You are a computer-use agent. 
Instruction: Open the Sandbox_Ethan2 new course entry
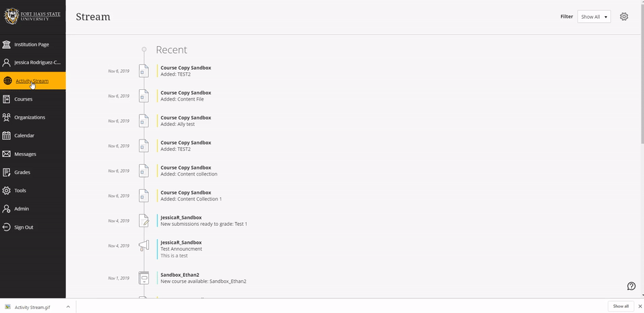(x=203, y=278)
